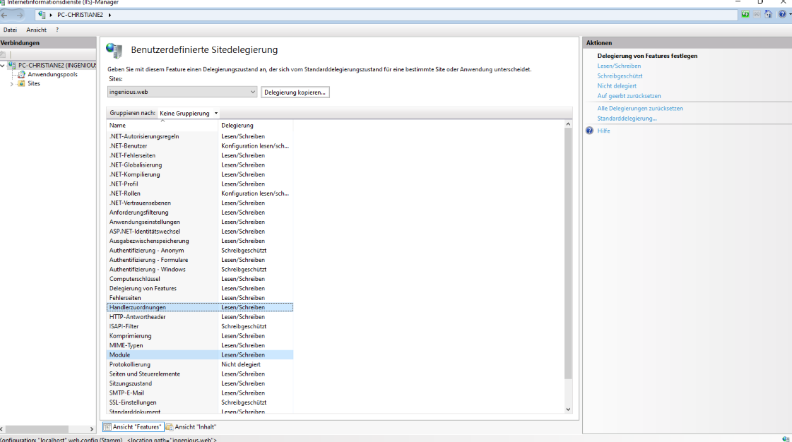Click Schreibgeschützt action link
The image size is (792, 442).
coord(620,76)
